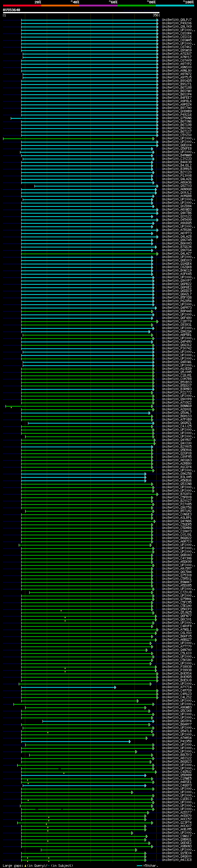The image size is (197, 868).
Task: Open the UniRef100_C6T4K2 hit label
Action: coord(177,47)
